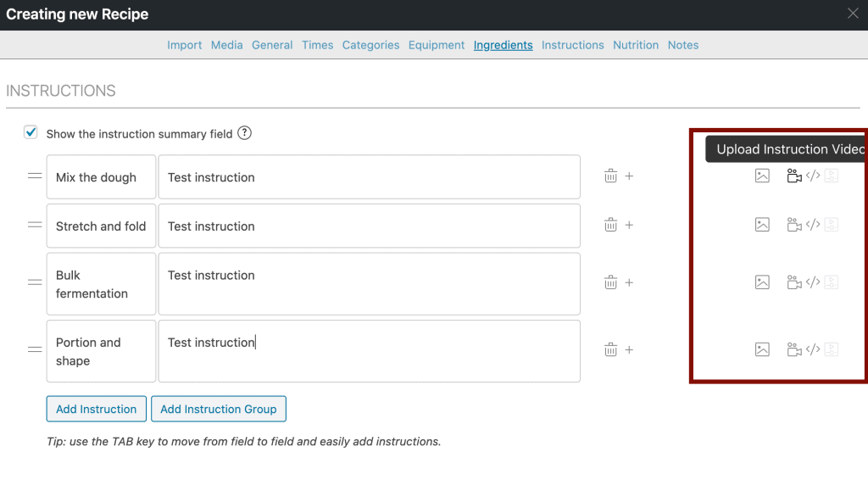Switch to the Equipment tab
868x497 pixels.
pos(437,45)
